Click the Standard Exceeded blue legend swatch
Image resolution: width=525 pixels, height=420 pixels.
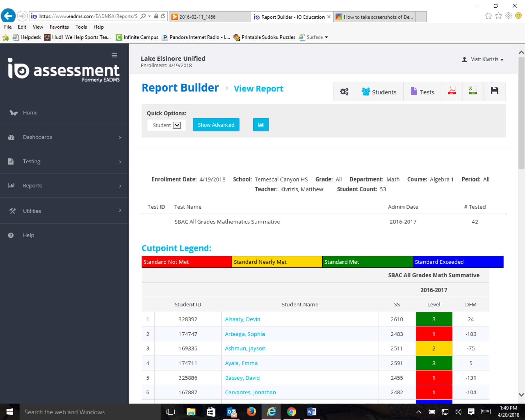coord(458,262)
